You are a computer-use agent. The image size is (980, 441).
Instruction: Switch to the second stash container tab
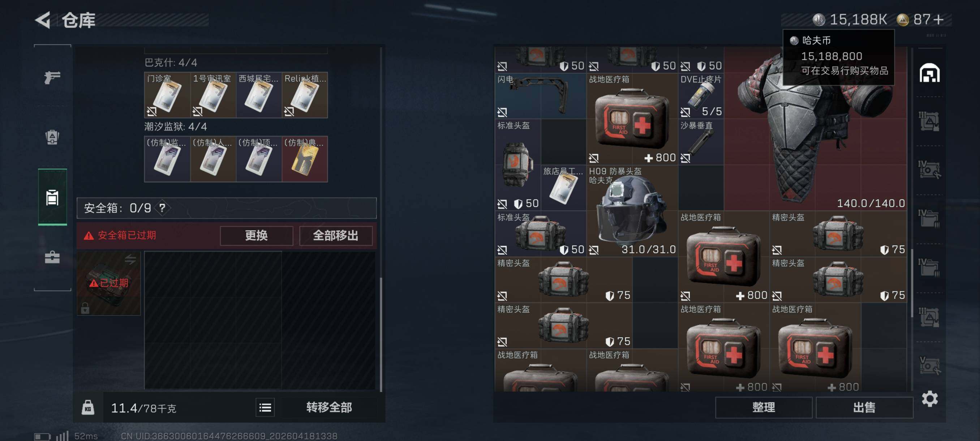coord(929,121)
